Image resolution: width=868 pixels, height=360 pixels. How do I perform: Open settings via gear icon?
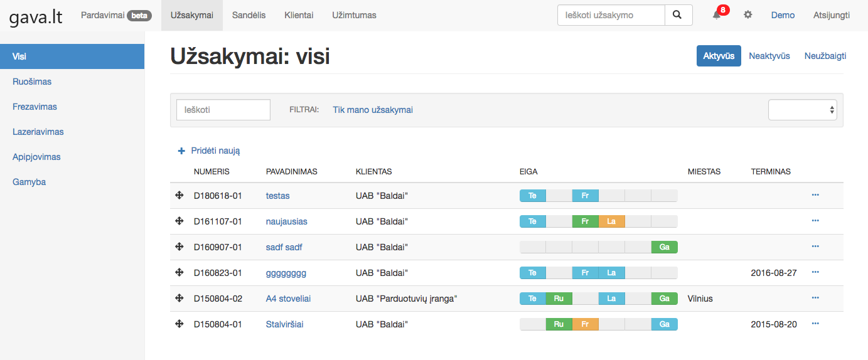[x=747, y=15]
